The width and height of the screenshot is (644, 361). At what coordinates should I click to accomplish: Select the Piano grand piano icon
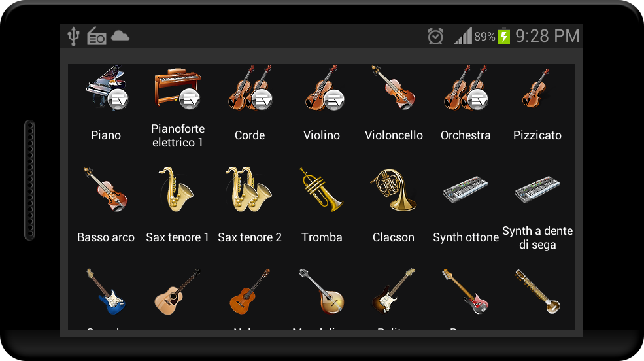pyautogui.click(x=106, y=87)
